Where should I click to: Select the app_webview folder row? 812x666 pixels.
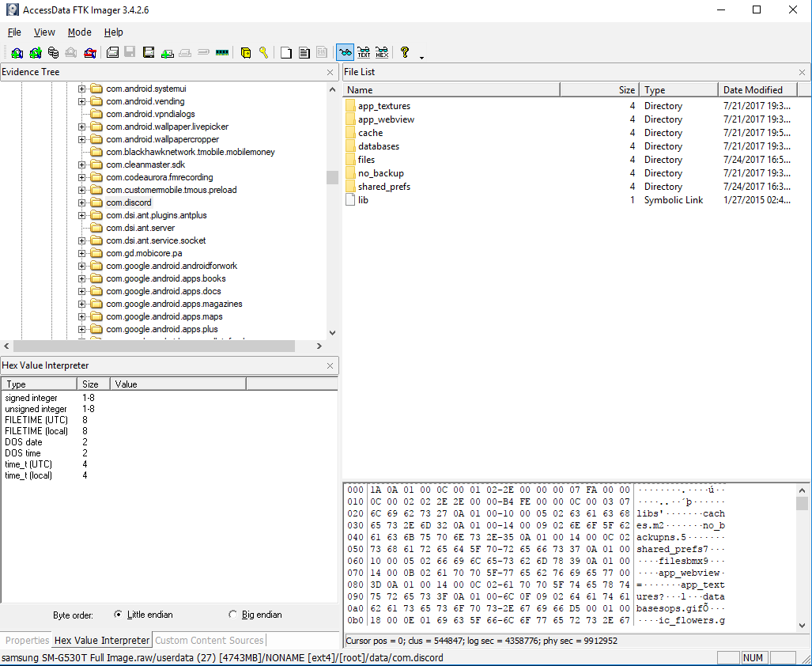pos(568,119)
